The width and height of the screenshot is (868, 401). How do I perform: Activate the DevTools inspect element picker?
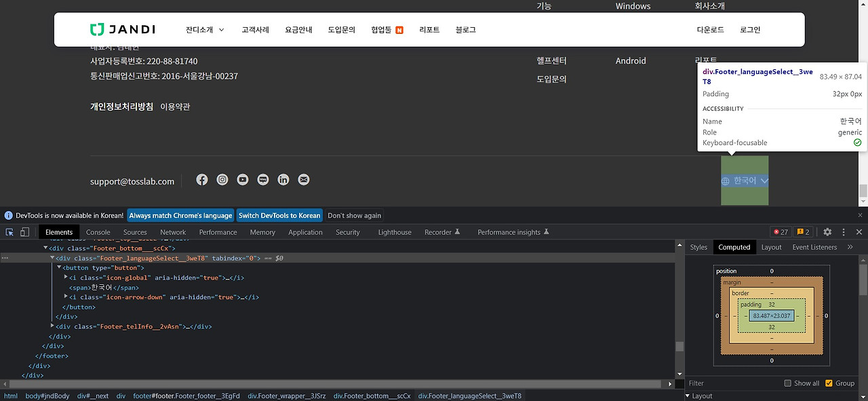pos(9,232)
